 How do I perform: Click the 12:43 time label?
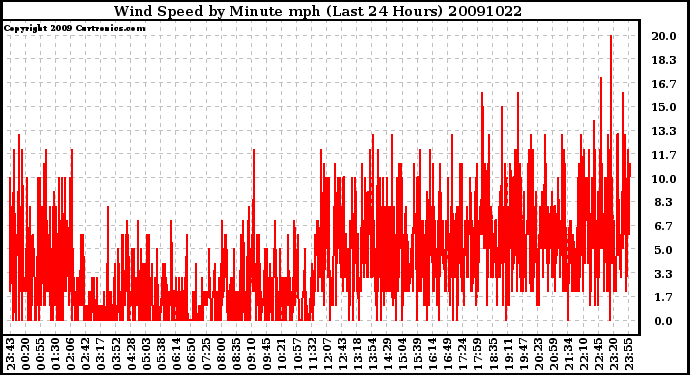[x=341, y=354]
